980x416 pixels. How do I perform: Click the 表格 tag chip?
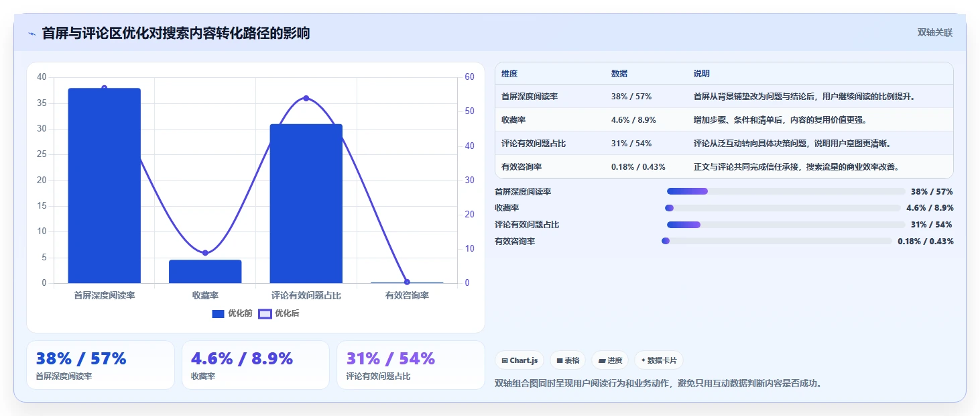pyautogui.click(x=568, y=360)
